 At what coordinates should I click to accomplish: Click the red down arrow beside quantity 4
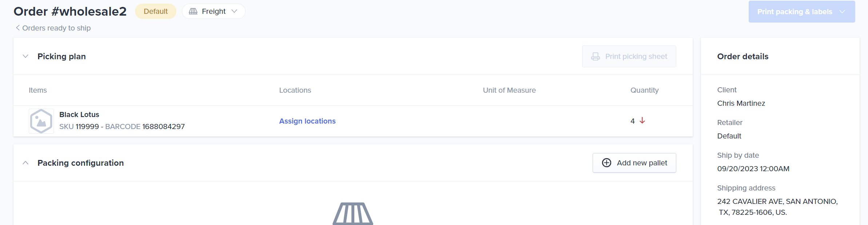click(642, 121)
